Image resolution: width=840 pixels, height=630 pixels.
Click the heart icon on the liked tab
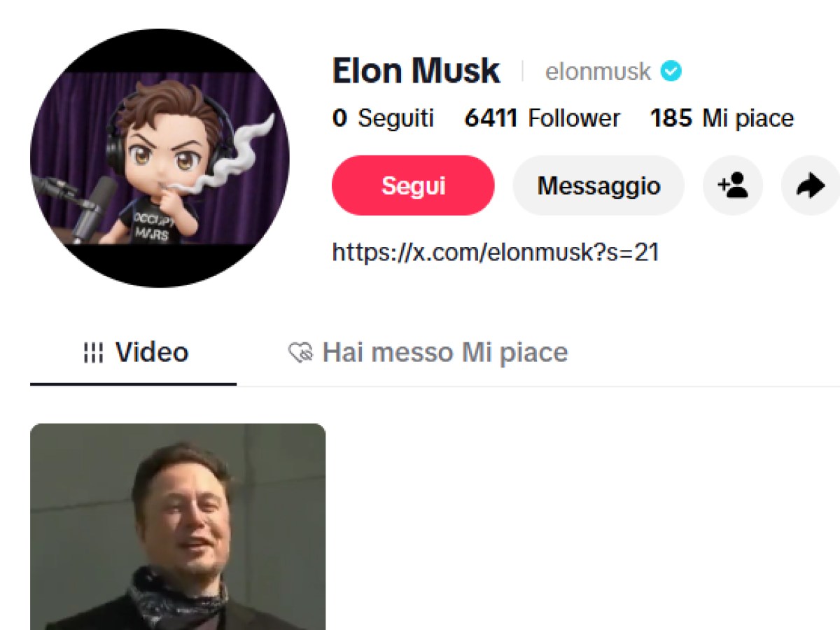tap(300, 352)
